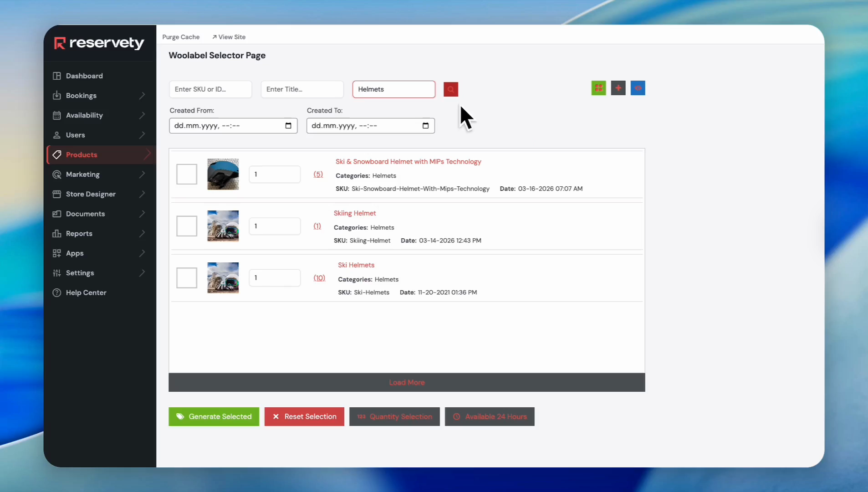The height and width of the screenshot is (492, 868).
Task: Open calendar picker for Created From
Action: coord(288,126)
